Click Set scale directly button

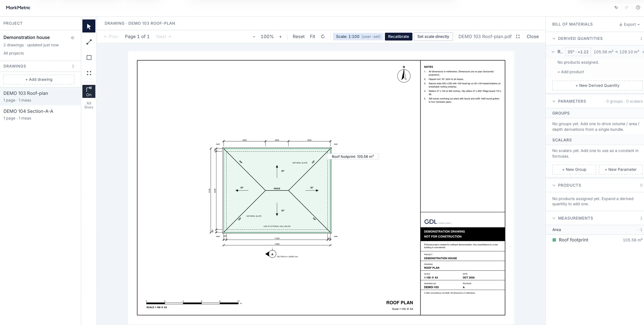pyautogui.click(x=433, y=37)
